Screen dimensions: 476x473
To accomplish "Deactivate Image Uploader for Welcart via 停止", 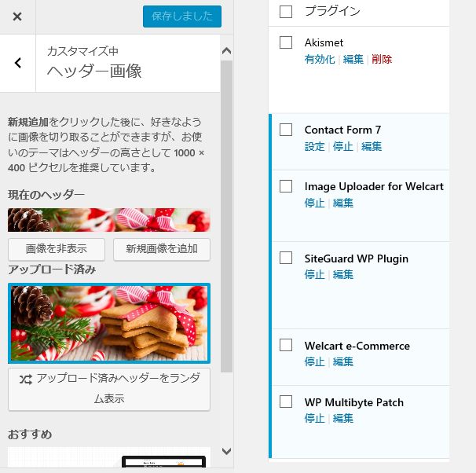I will pyautogui.click(x=315, y=203).
